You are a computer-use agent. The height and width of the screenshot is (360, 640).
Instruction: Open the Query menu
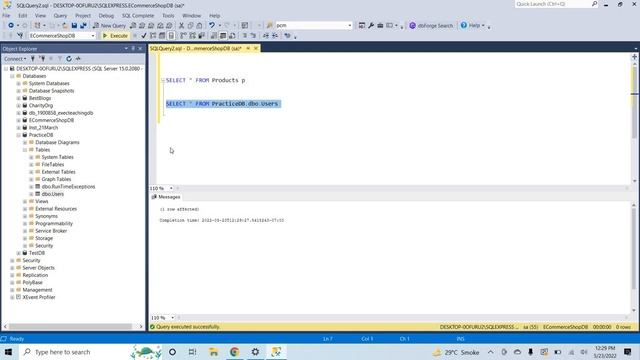[x=60, y=16]
